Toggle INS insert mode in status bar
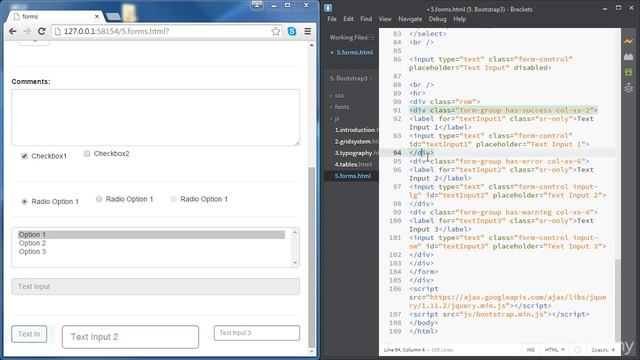Image resolution: width=640 pixels, height=360 pixels. click(x=530, y=350)
